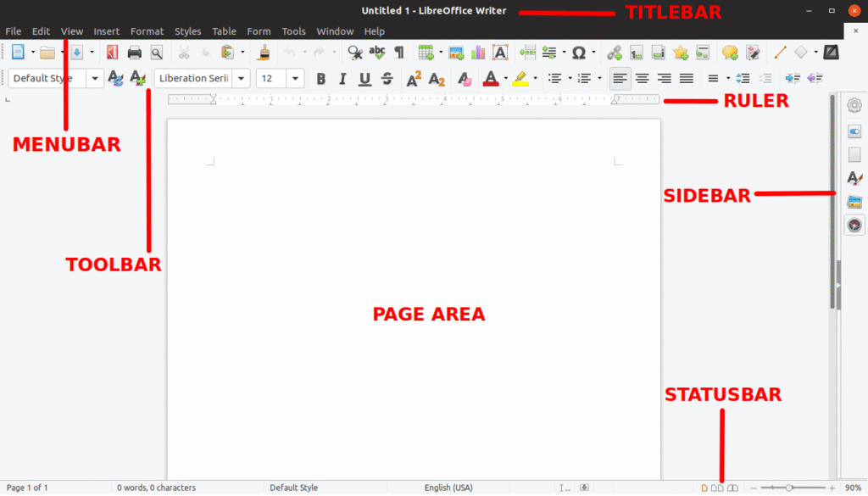
Task: Click the zoom slider handle
Action: pos(789,488)
